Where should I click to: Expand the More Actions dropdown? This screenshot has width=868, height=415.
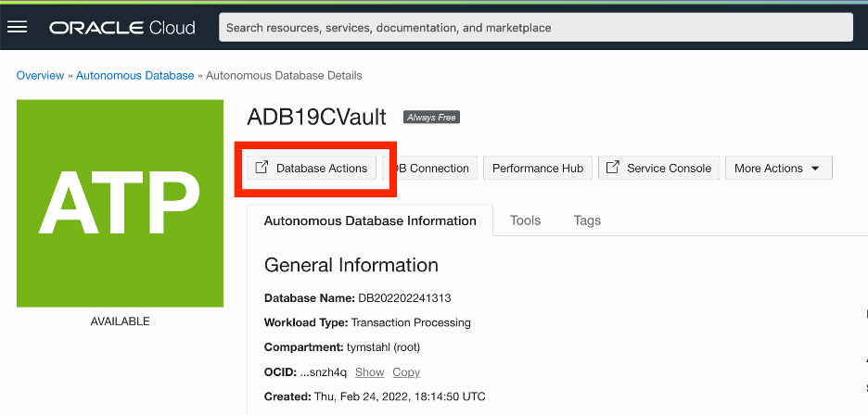coord(778,169)
